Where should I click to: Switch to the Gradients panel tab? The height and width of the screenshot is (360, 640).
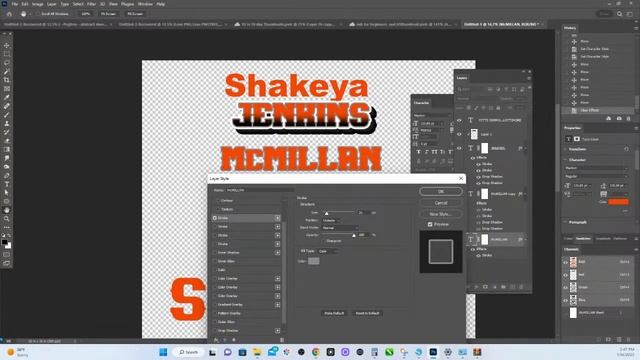coord(603,239)
